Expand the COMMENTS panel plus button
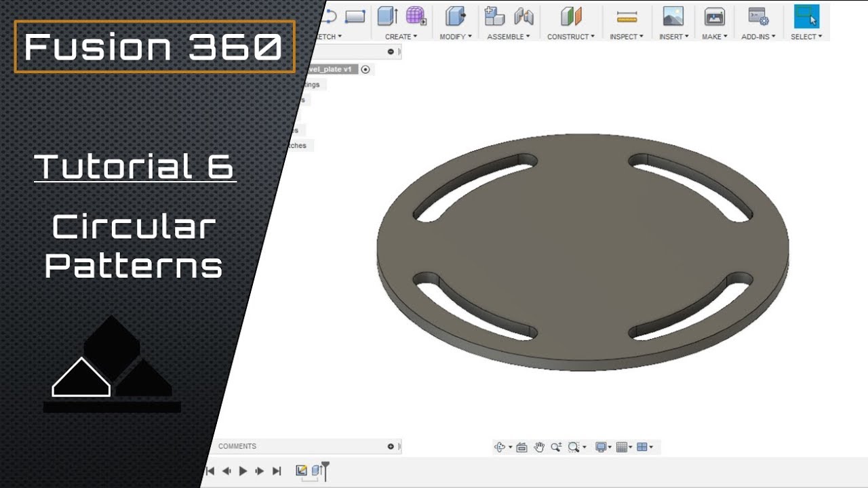 tap(391, 446)
